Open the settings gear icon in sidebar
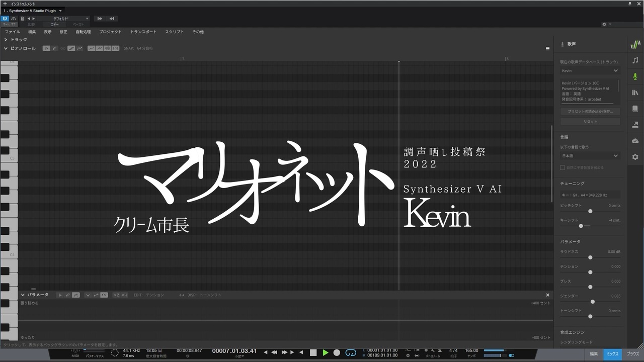The width and height of the screenshot is (644, 362). 635,157
